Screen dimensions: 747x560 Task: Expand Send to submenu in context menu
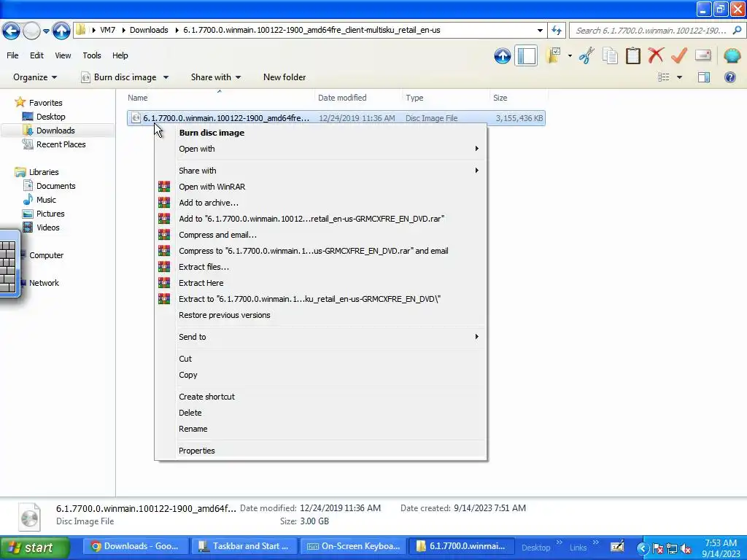pyautogui.click(x=321, y=337)
